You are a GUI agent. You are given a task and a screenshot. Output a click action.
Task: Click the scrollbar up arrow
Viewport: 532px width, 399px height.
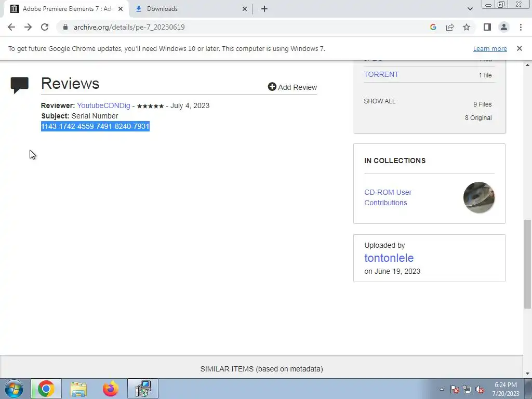coord(527,64)
